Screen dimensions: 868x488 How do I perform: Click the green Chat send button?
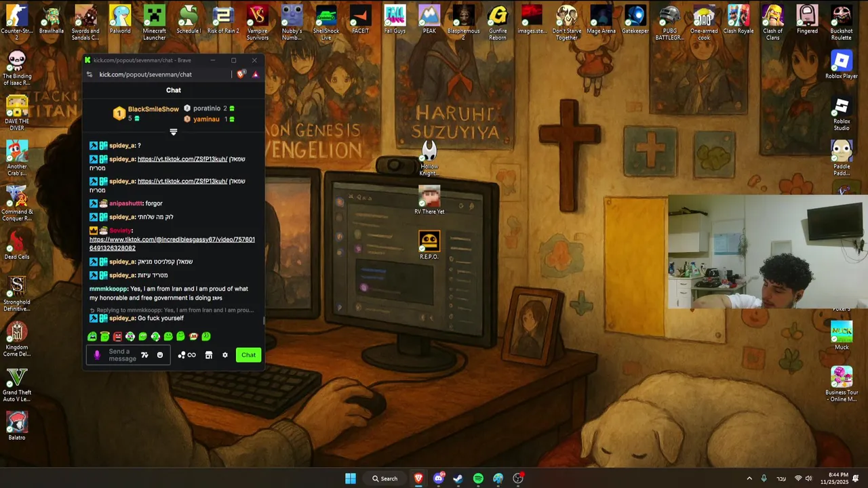click(248, 355)
